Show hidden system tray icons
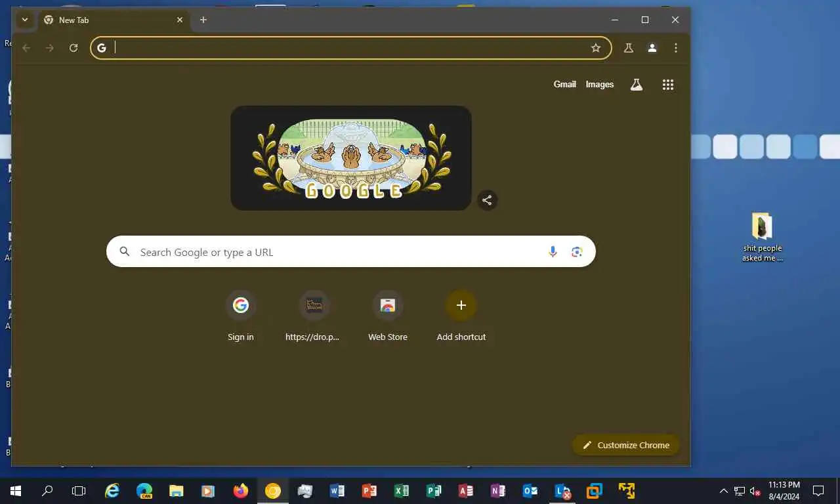Image resolution: width=840 pixels, height=504 pixels. [x=724, y=491]
